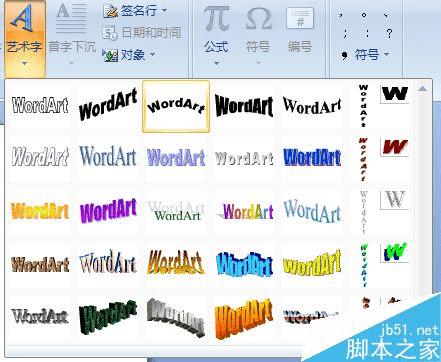Select the black W shape style
This screenshot has height=362, width=441.
[395, 94]
